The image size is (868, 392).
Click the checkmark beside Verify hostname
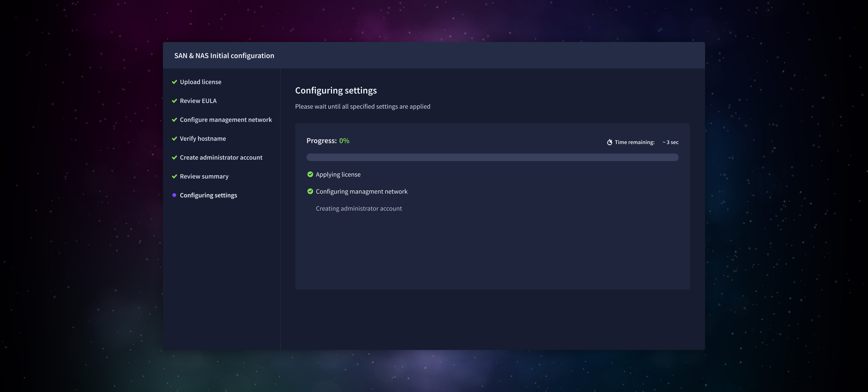(x=174, y=139)
